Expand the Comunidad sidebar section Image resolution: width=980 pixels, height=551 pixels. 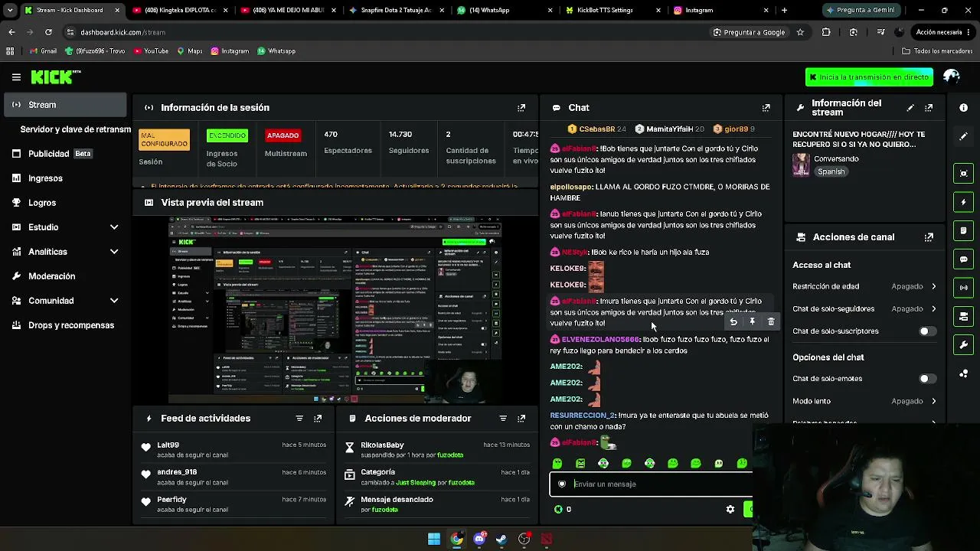[65, 301]
